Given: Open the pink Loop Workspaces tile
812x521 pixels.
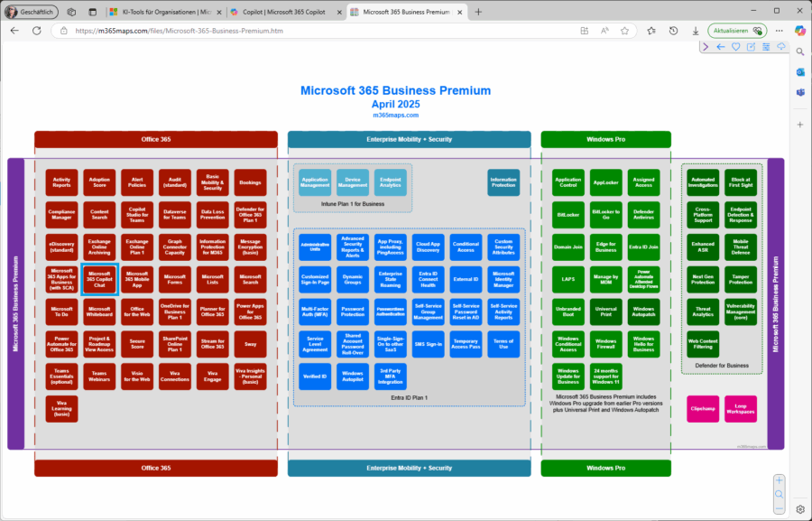Looking at the screenshot, I should pos(741,409).
